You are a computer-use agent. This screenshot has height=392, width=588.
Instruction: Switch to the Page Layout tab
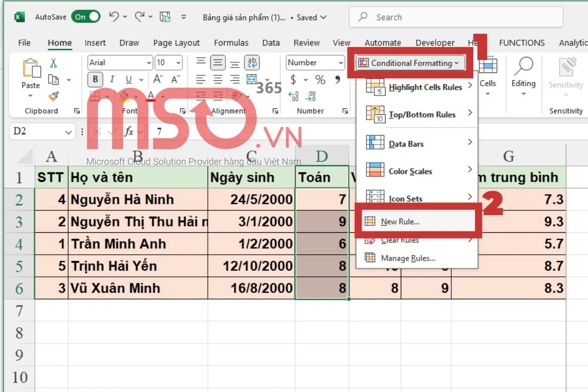coord(176,43)
